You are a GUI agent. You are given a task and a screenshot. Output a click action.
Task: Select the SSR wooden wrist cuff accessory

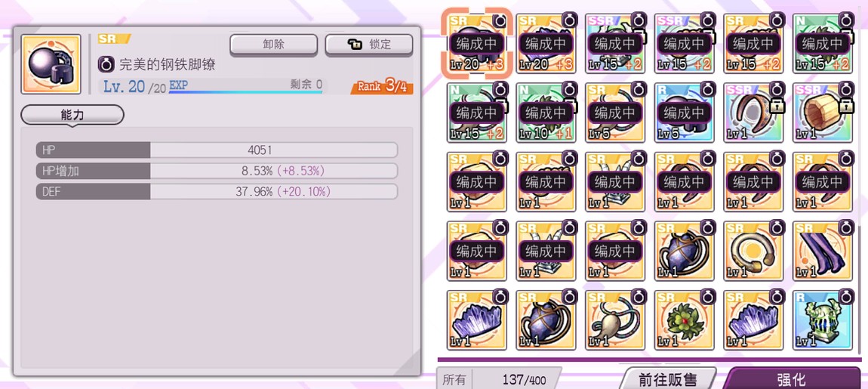point(823,113)
